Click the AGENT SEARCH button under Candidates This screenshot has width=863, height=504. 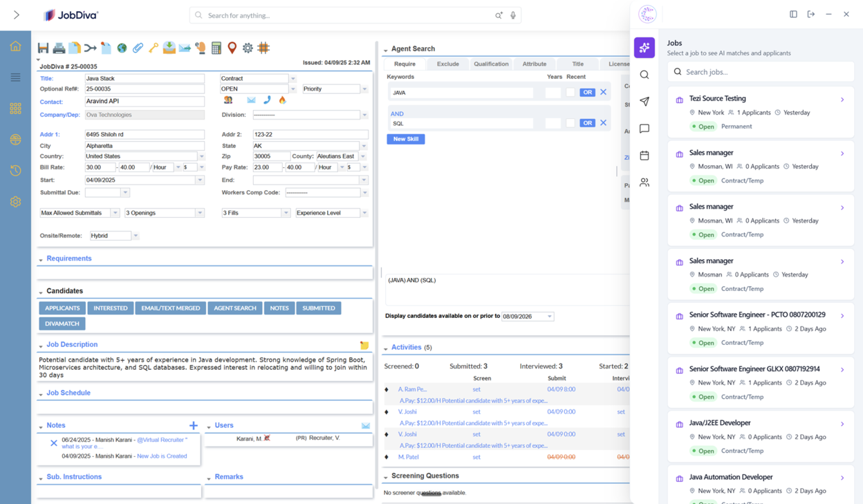click(235, 308)
